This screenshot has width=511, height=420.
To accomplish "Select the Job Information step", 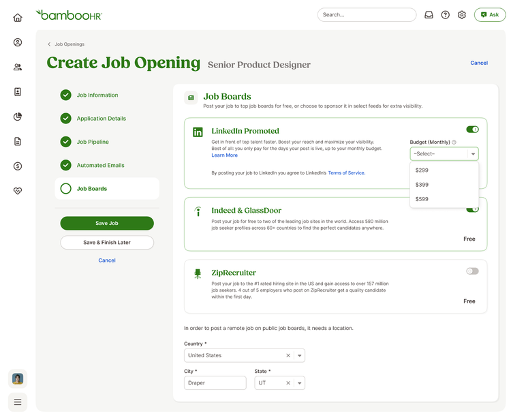I will pyautogui.click(x=89, y=95).
